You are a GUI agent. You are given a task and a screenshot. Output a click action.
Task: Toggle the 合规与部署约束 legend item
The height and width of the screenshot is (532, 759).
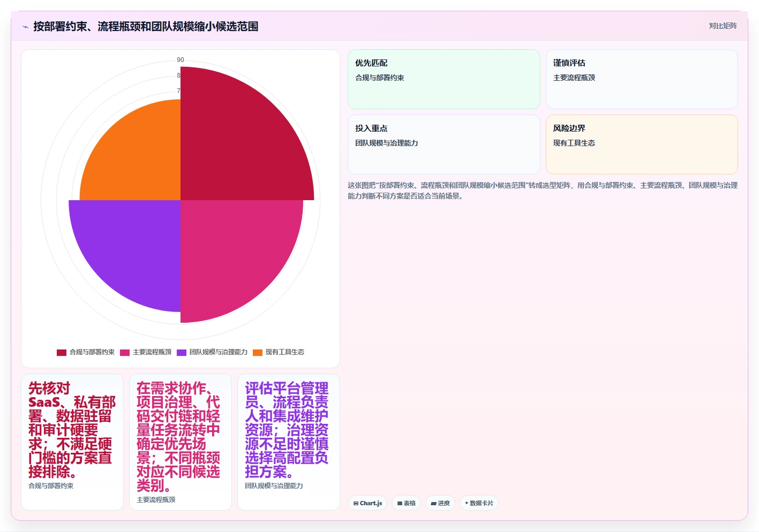click(x=86, y=352)
